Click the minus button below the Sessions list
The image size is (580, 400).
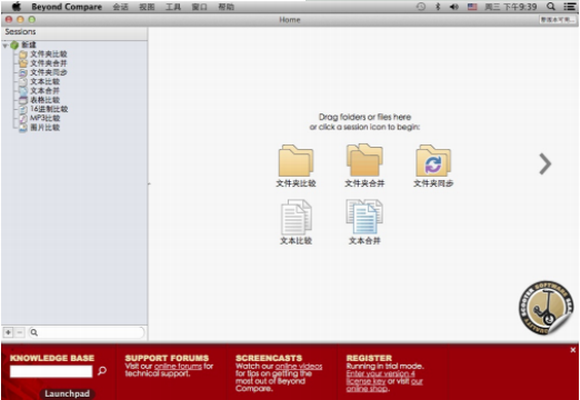(x=20, y=332)
